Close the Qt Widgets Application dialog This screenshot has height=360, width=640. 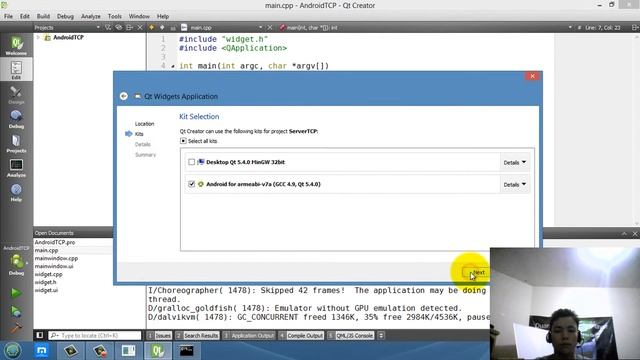[532, 76]
